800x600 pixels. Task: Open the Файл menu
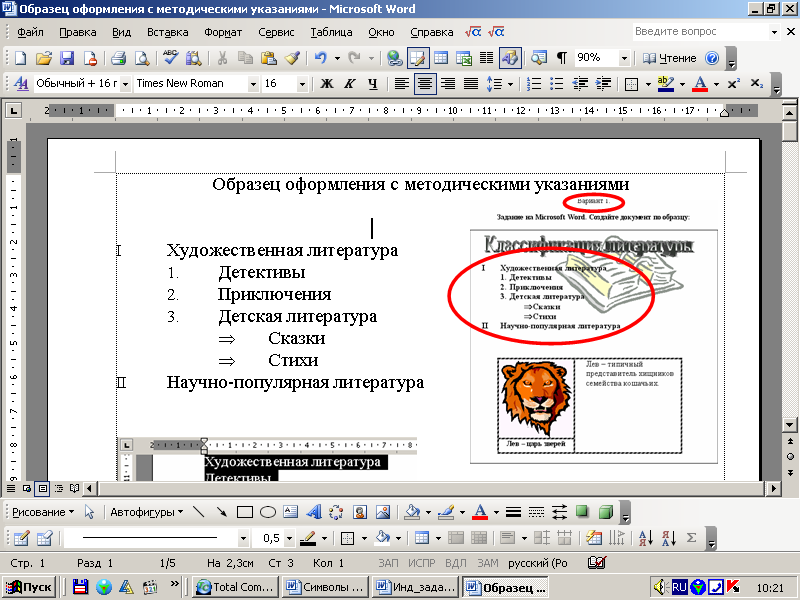click(31, 32)
